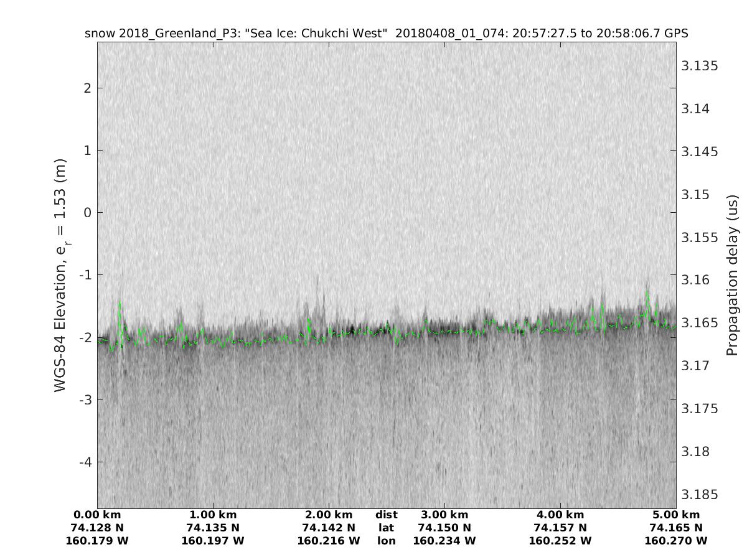Click the "4.00 km" distance label
Viewport: 747px width, 560px height.
tap(560, 515)
